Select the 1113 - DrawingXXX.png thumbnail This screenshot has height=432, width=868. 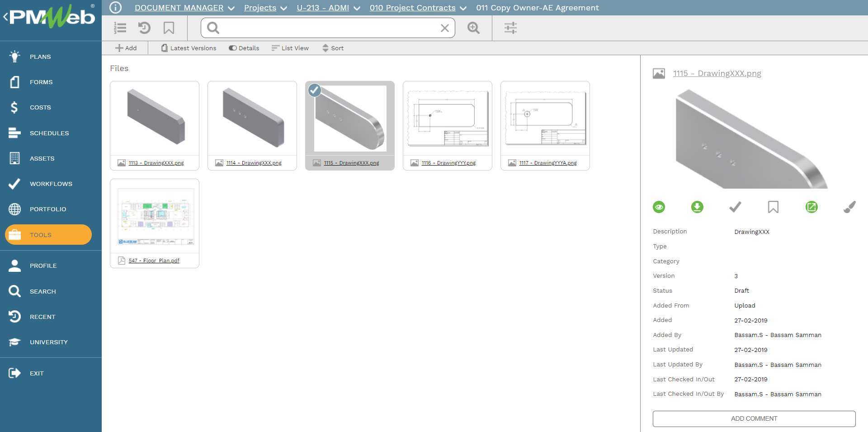pos(155,119)
